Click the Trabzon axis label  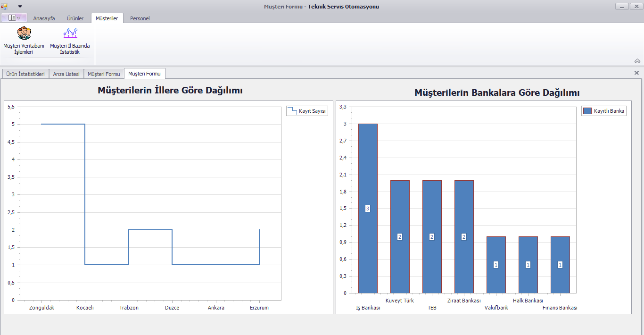tap(129, 308)
